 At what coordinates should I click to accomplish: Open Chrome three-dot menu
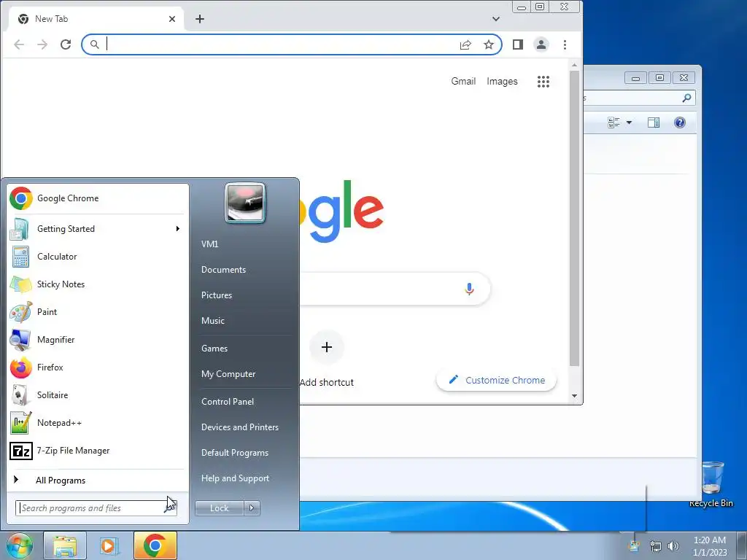pyautogui.click(x=565, y=44)
